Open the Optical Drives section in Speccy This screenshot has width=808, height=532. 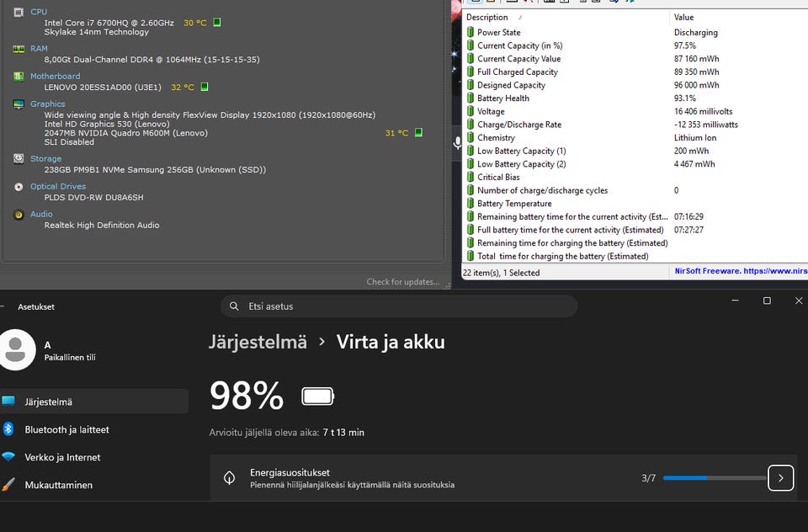[x=58, y=186]
